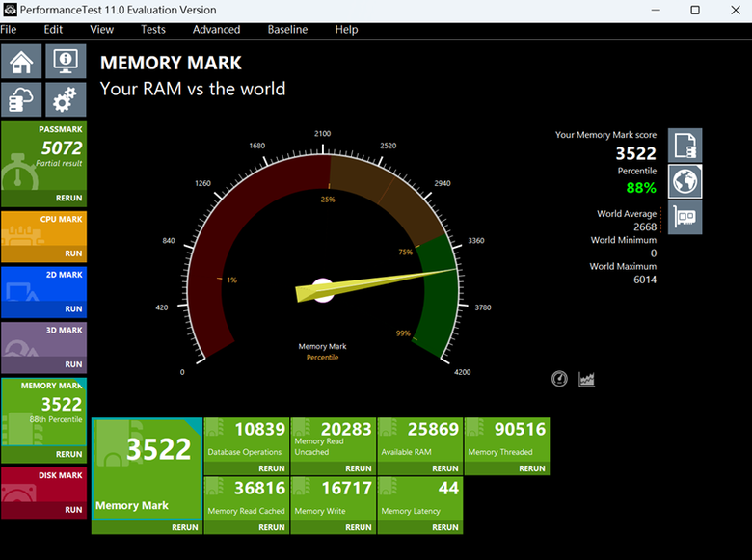Click the World Maximum 6014 value
The image size is (752, 560).
pos(645,280)
